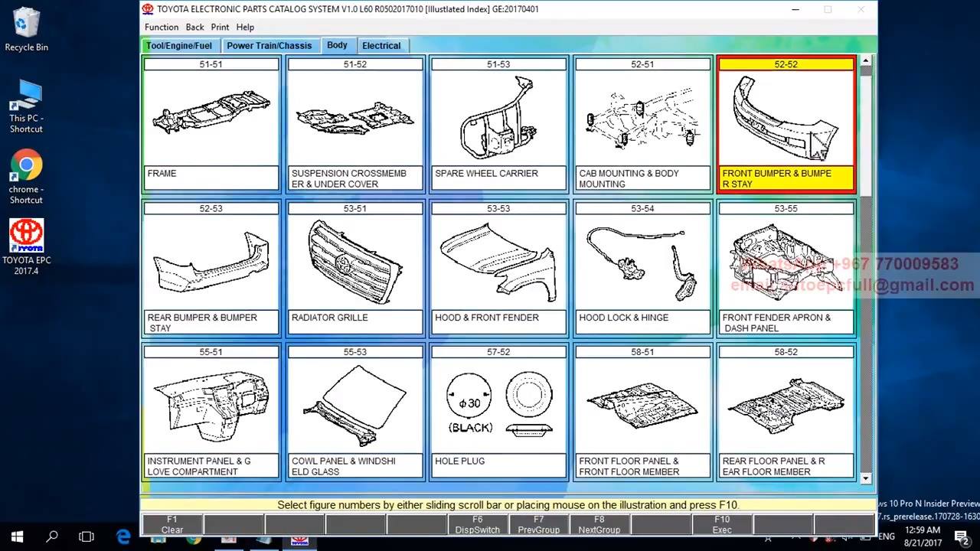980x551 pixels.
Task: Open Instrument Panel & Glove Compartment illustration
Action: coord(211,412)
